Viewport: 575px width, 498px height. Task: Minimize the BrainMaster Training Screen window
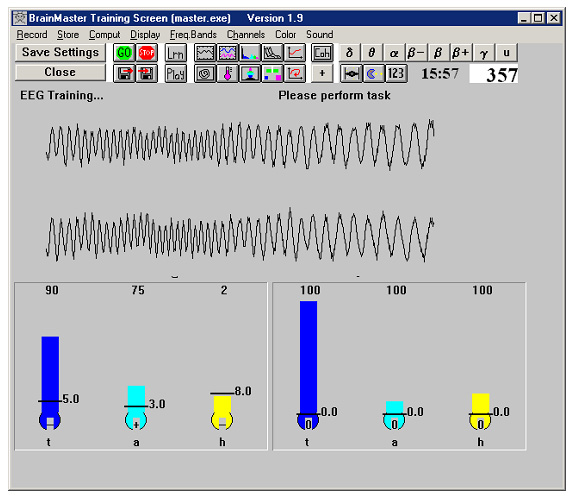pos(524,18)
